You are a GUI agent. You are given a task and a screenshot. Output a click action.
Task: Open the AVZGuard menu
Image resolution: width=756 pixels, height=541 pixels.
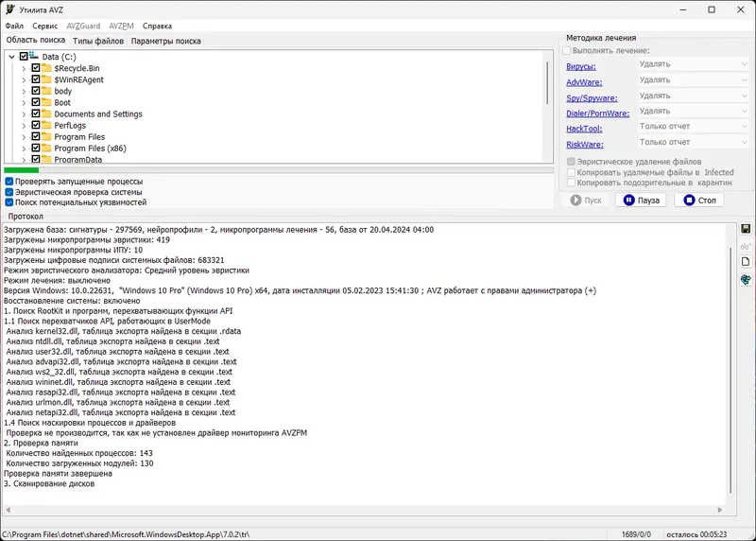click(83, 26)
